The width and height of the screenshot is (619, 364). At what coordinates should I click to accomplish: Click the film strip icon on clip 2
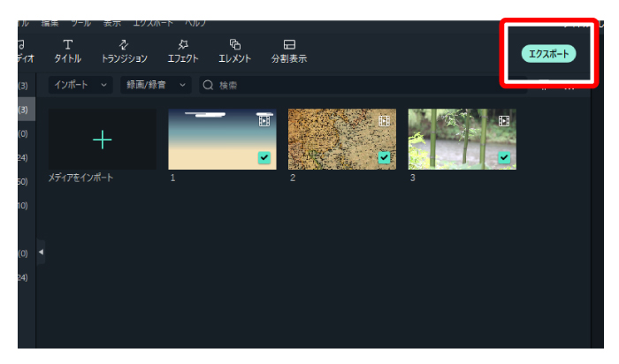[384, 120]
